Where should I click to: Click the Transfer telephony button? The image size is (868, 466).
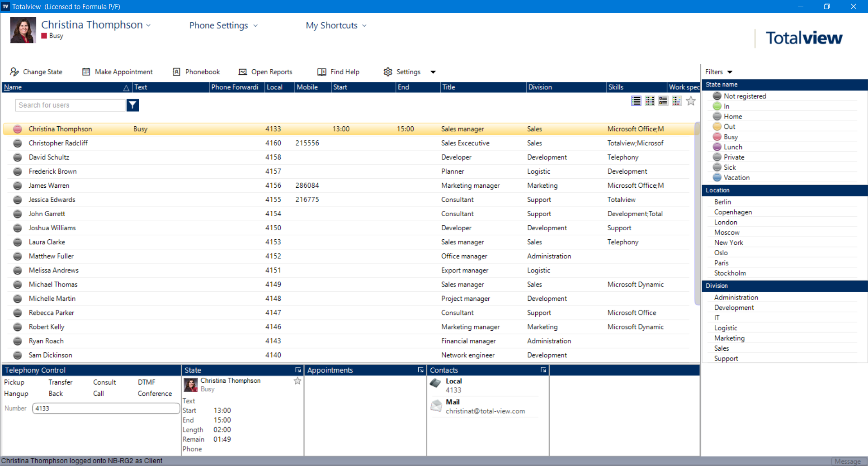click(x=61, y=382)
